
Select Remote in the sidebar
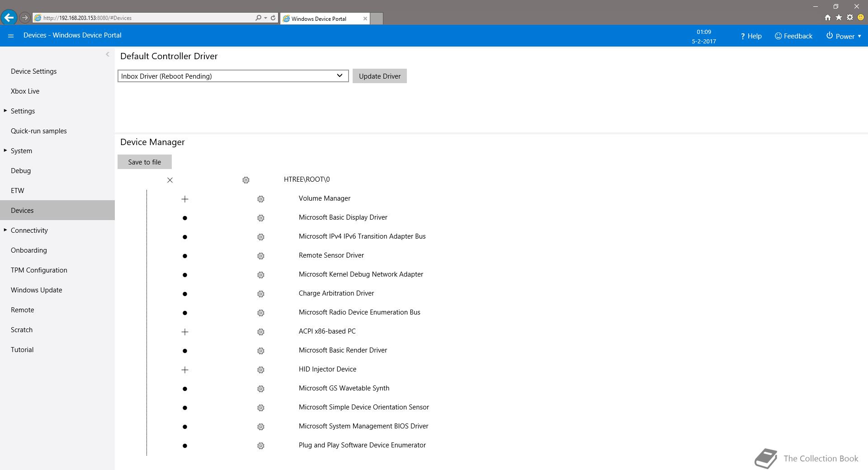23,310
